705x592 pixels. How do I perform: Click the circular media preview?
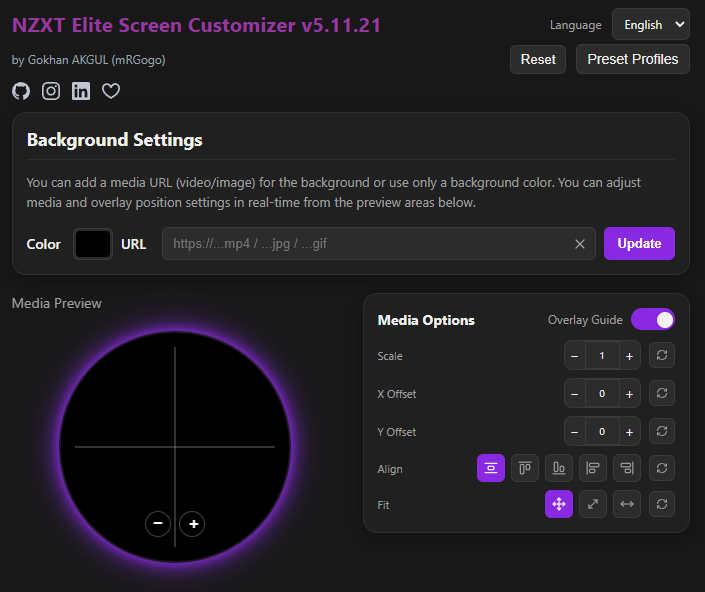[175, 447]
